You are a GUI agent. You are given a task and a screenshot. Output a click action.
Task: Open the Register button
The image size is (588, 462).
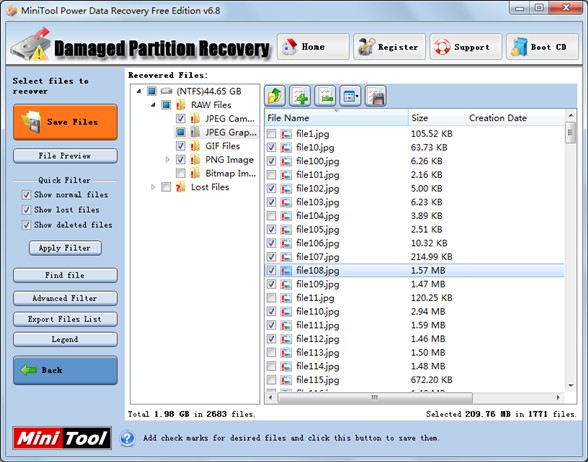click(389, 47)
